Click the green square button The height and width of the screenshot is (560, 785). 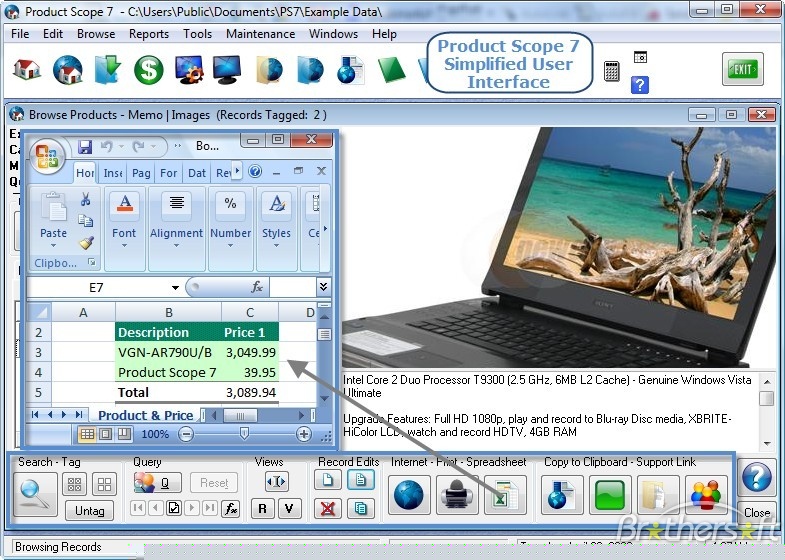point(610,495)
